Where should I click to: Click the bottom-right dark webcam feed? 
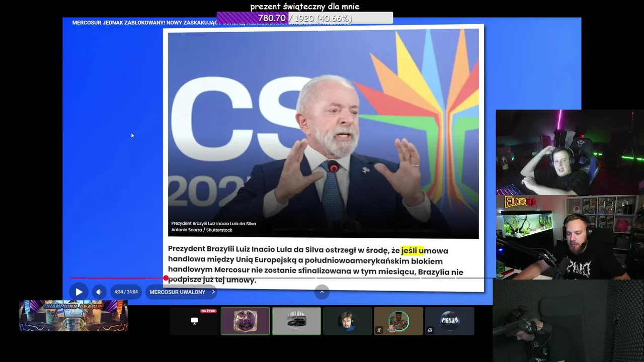[569, 321]
